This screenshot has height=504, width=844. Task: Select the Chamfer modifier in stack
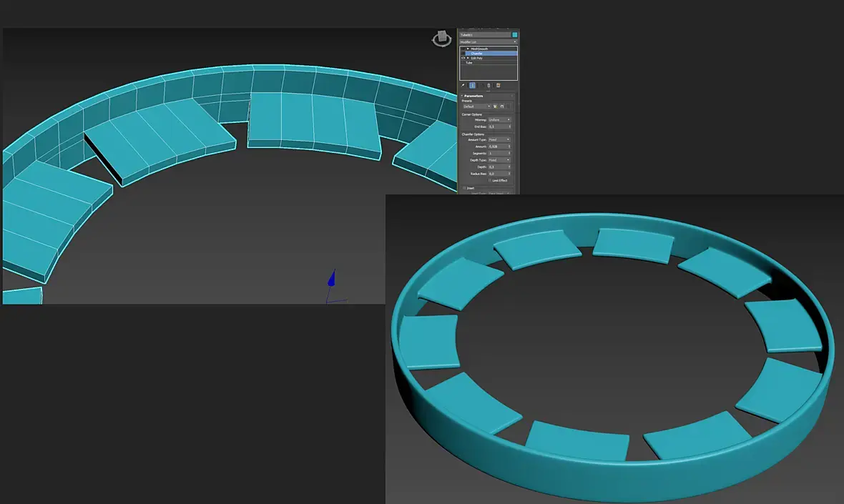[x=476, y=53]
